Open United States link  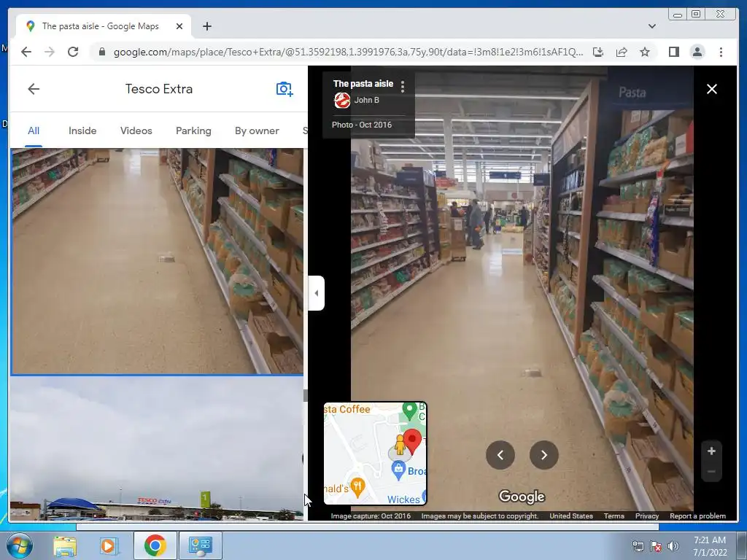(570, 516)
